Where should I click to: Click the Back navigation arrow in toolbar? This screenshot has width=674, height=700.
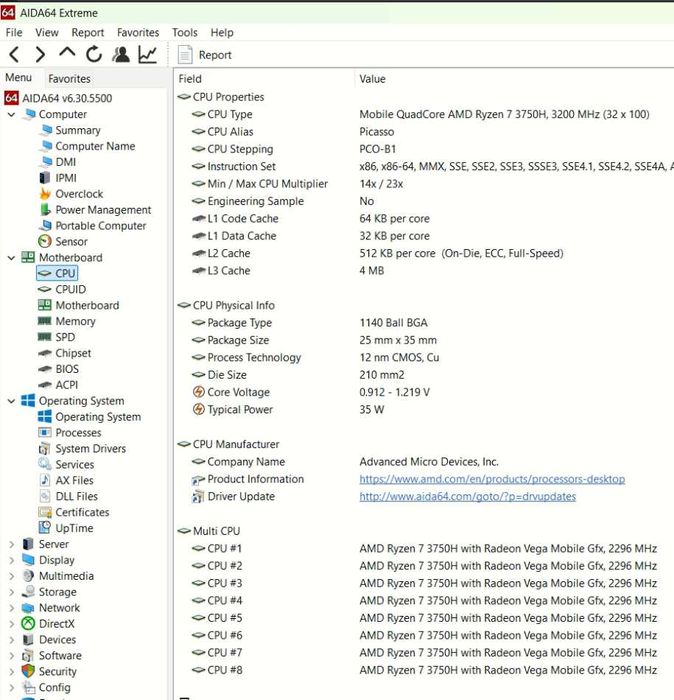click(14, 55)
